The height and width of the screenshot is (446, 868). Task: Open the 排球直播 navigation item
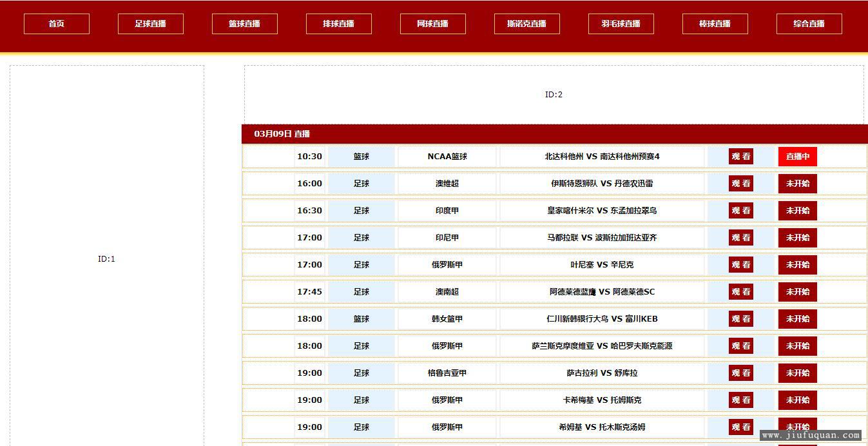pos(339,24)
